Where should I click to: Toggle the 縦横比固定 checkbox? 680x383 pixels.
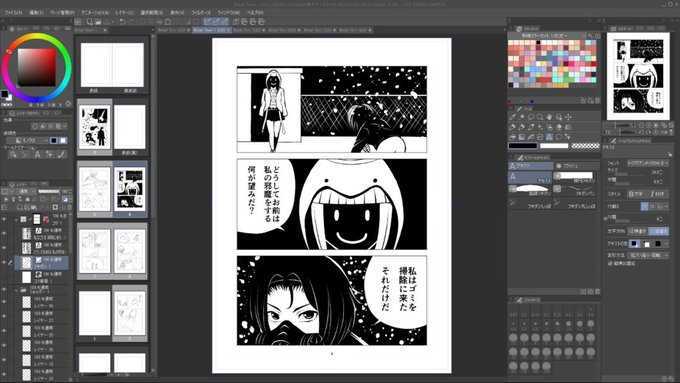click(611, 263)
